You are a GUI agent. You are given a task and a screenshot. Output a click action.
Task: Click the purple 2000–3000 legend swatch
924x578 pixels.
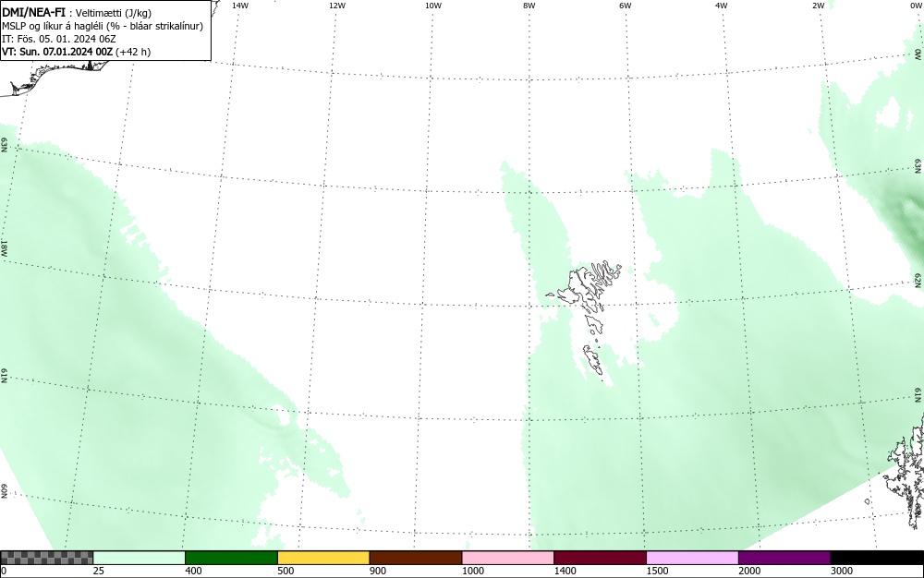pyautogui.click(x=784, y=558)
